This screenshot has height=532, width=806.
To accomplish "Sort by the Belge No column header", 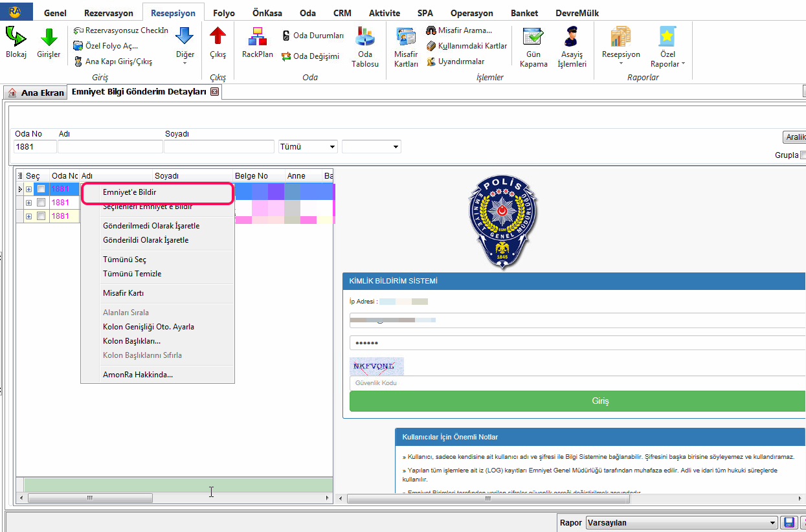I will (259, 176).
